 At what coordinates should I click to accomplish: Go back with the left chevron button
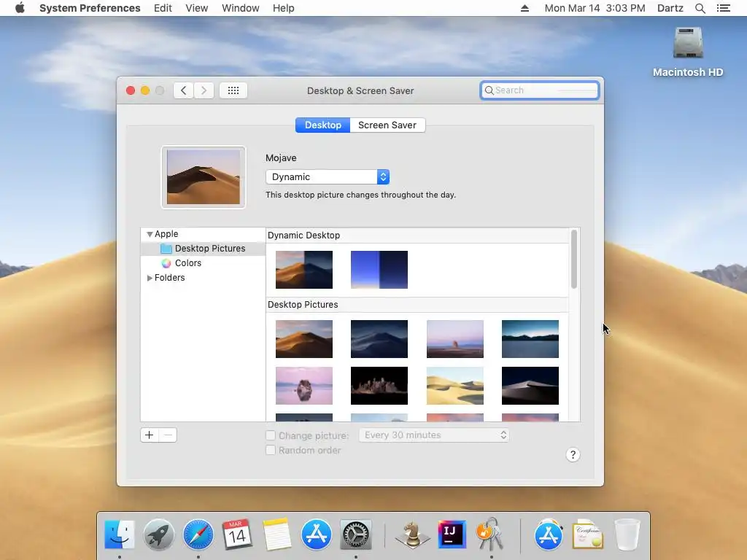pyautogui.click(x=183, y=90)
